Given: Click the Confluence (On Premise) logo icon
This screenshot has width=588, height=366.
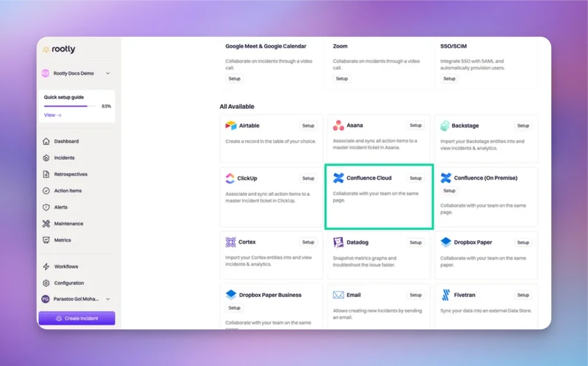Looking at the screenshot, I should (446, 178).
